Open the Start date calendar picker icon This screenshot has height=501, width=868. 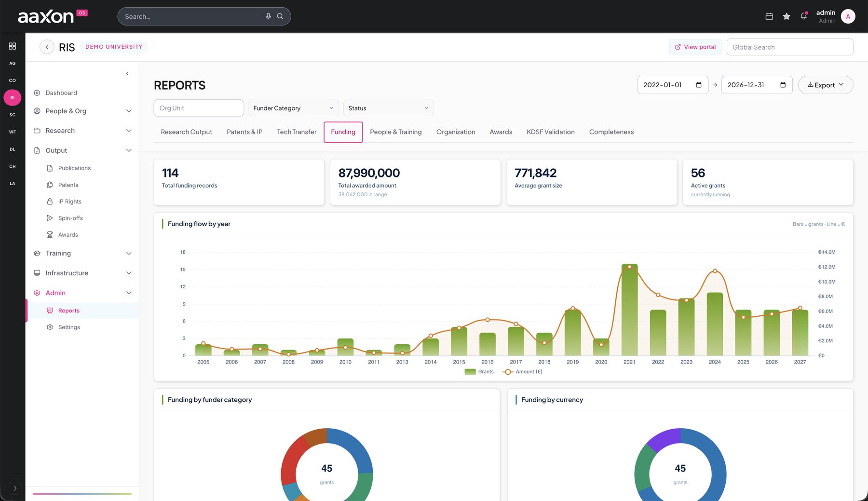click(x=699, y=85)
